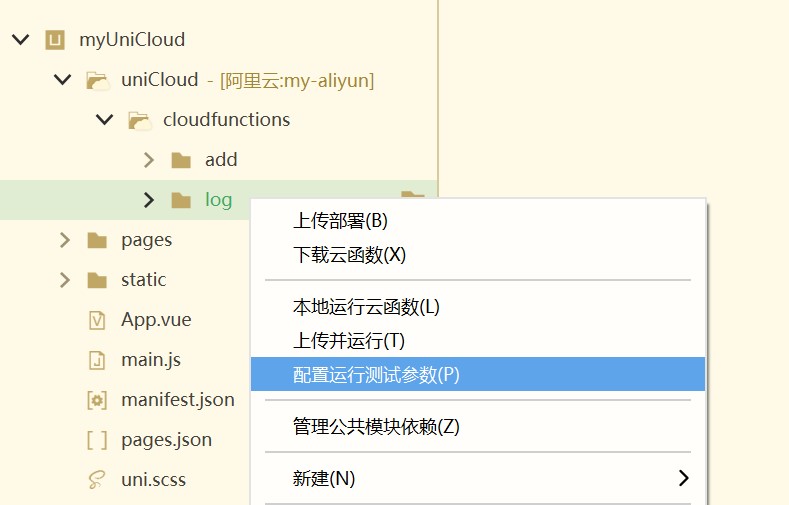Image resolution: width=789 pixels, height=505 pixels.
Task: Click the add folder icon
Action: pyautogui.click(x=181, y=160)
